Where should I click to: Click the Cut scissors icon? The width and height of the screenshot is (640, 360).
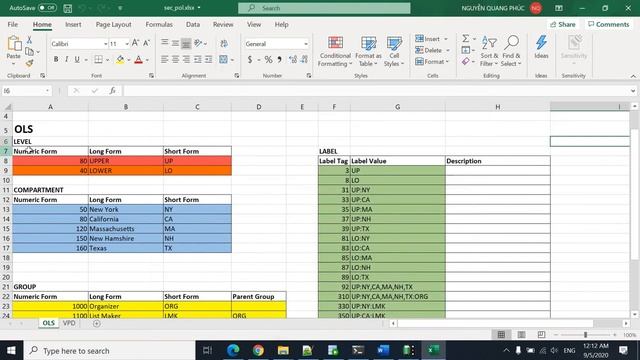pos(29,40)
